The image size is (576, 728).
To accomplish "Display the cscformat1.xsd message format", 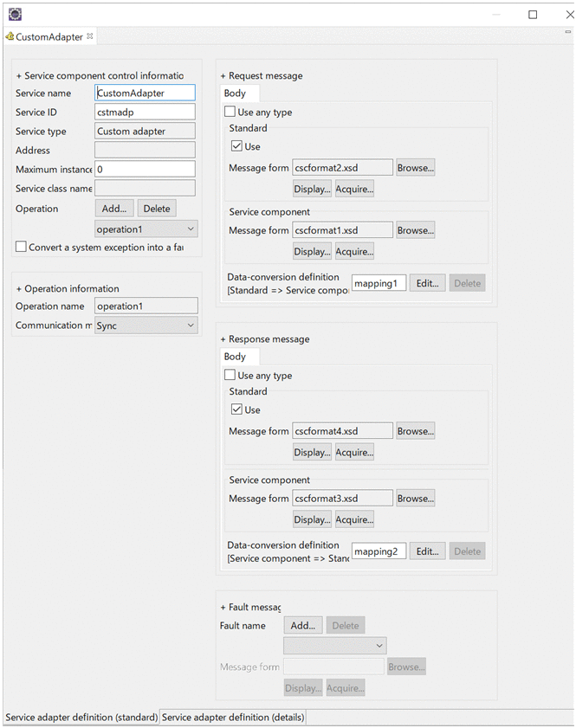I will [x=312, y=252].
